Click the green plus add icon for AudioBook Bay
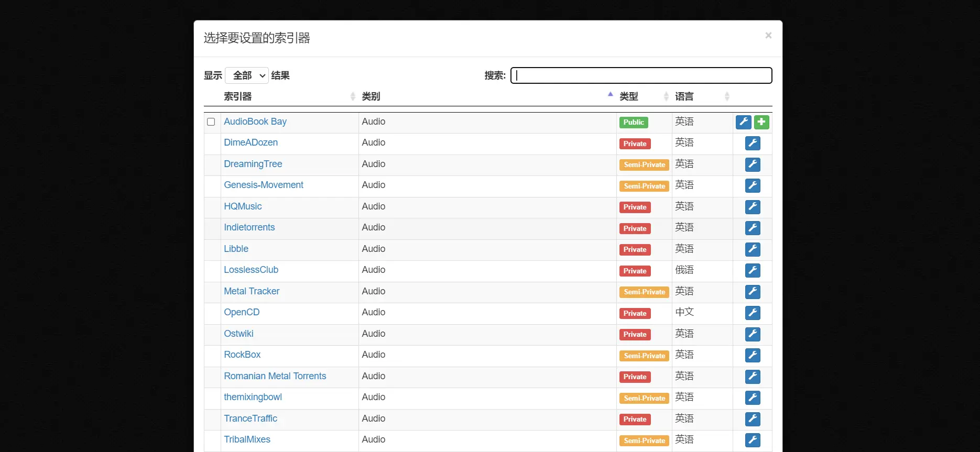Viewport: 980px width, 452px height. [x=761, y=122]
